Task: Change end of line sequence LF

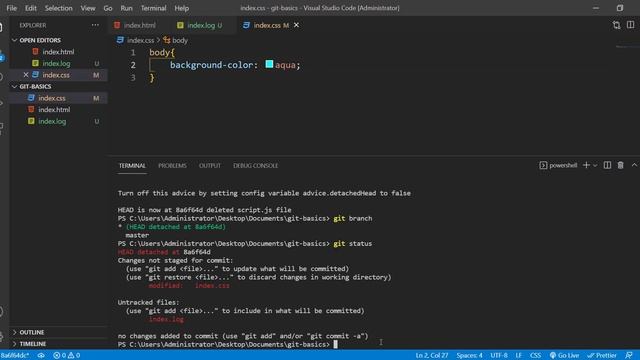Action: coord(519,355)
